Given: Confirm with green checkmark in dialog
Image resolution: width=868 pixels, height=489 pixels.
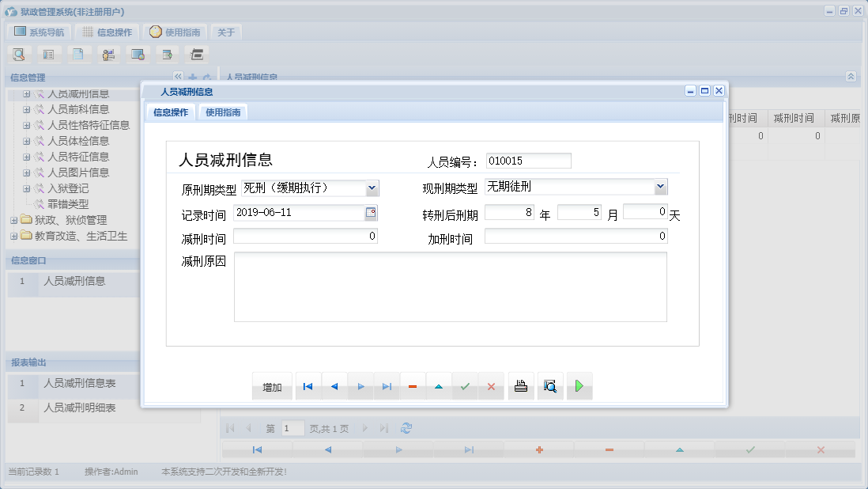Looking at the screenshot, I should click(465, 387).
